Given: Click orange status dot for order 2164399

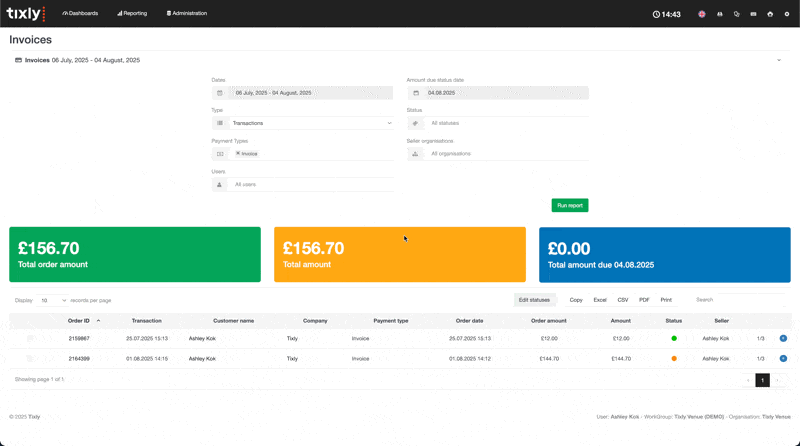Looking at the screenshot, I should pos(674,359).
